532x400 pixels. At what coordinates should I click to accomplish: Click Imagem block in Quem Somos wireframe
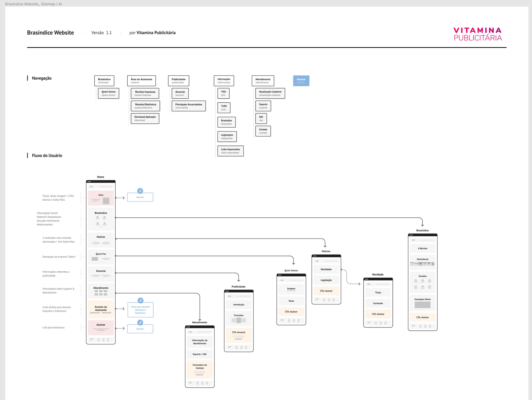tap(291, 289)
